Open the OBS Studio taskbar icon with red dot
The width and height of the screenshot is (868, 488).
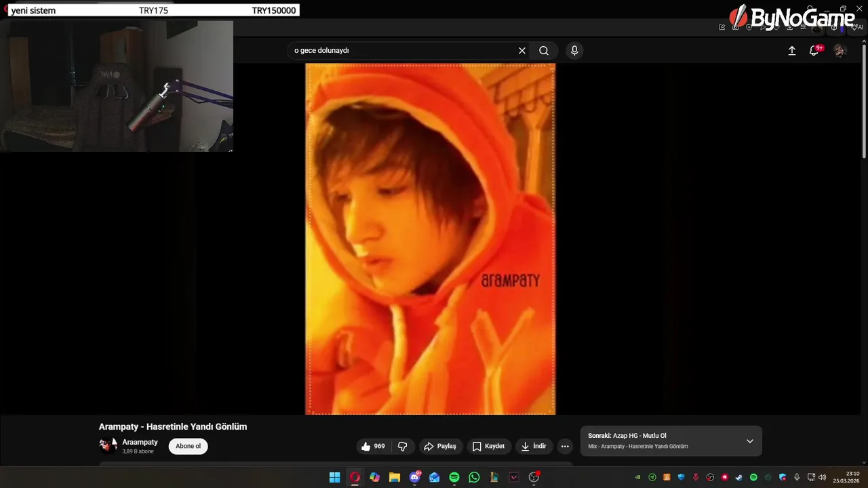pos(534,477)
